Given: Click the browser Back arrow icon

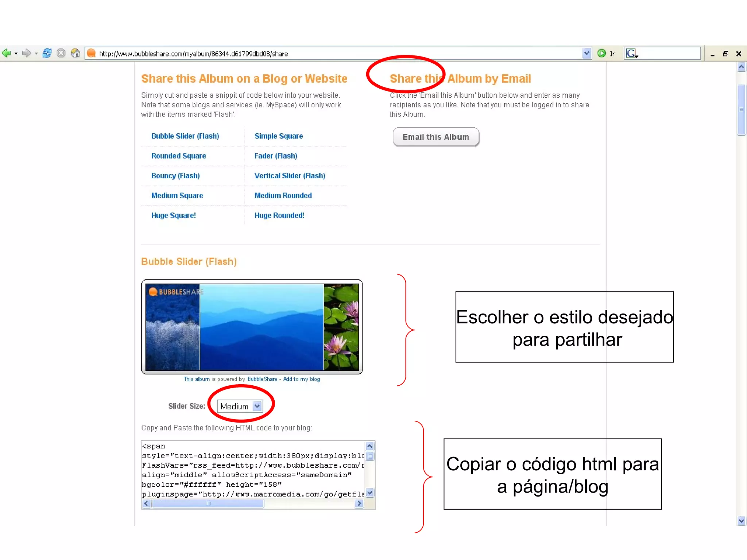Looking at the screenshot, I should (6, 53).
